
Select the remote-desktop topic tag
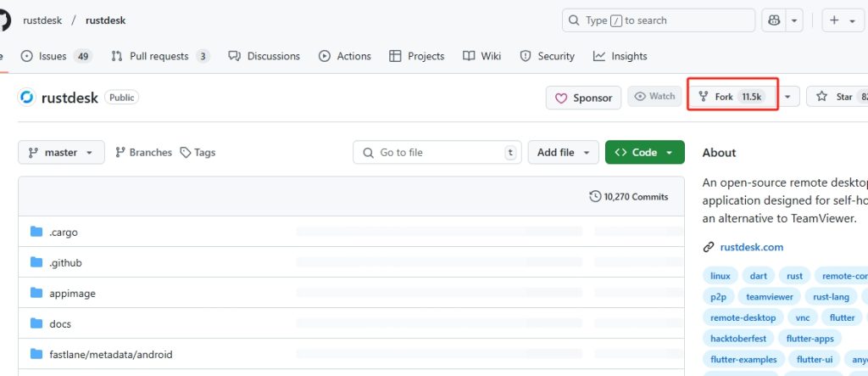tap(743, 317)
